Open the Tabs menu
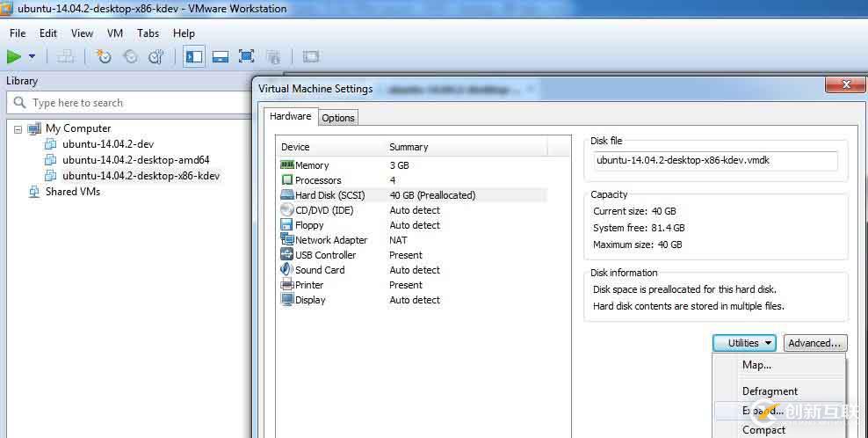 148,33
